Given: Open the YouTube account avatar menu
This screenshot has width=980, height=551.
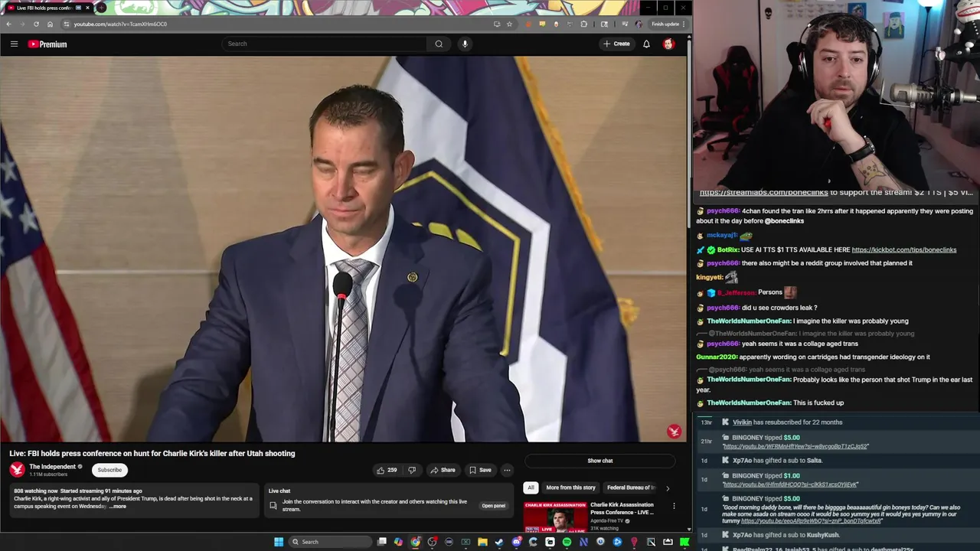Looking at the screenshot, I should pyautogui.click(x=668, y=44).
